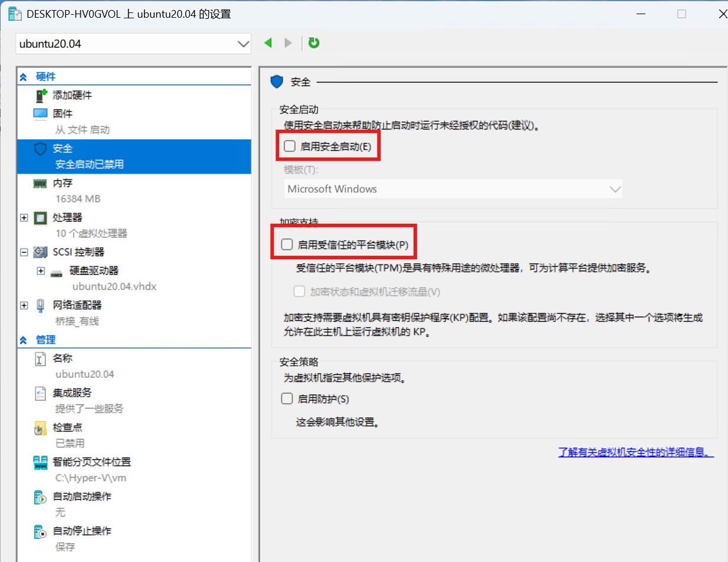The image size is (728, 562).
Task: Click the 提供了一些服务 text
Action: coord(90,409)
